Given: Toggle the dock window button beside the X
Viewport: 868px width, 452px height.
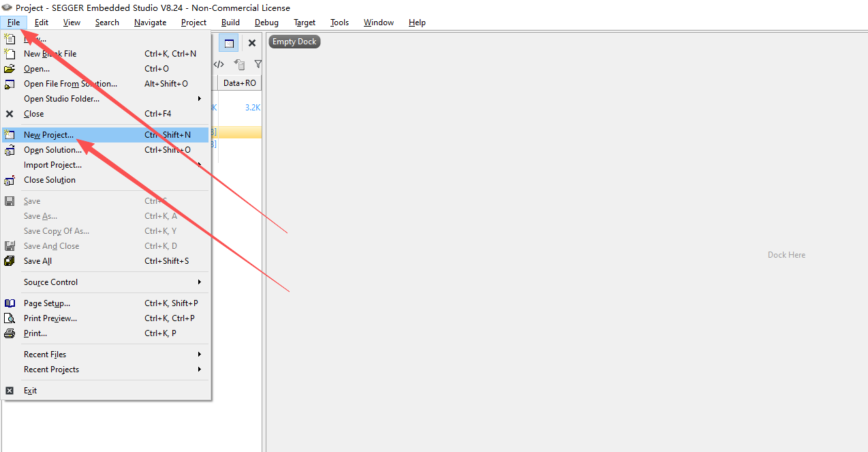Looking at the screenshot, I should coord(229,43).
